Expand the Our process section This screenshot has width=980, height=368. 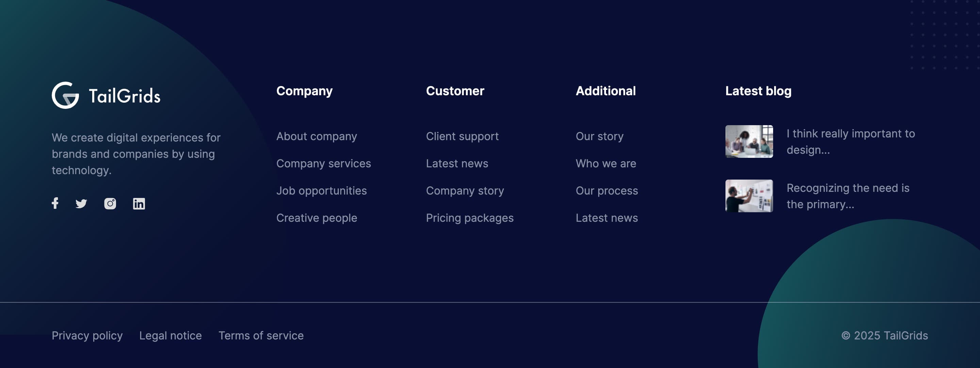pyautogui.click(x=606, y=190)
